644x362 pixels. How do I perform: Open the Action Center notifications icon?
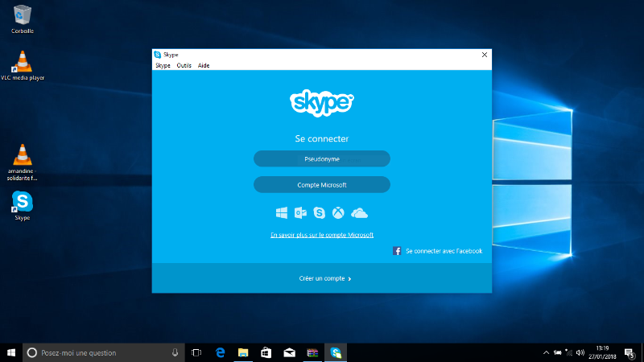point(630,352)
